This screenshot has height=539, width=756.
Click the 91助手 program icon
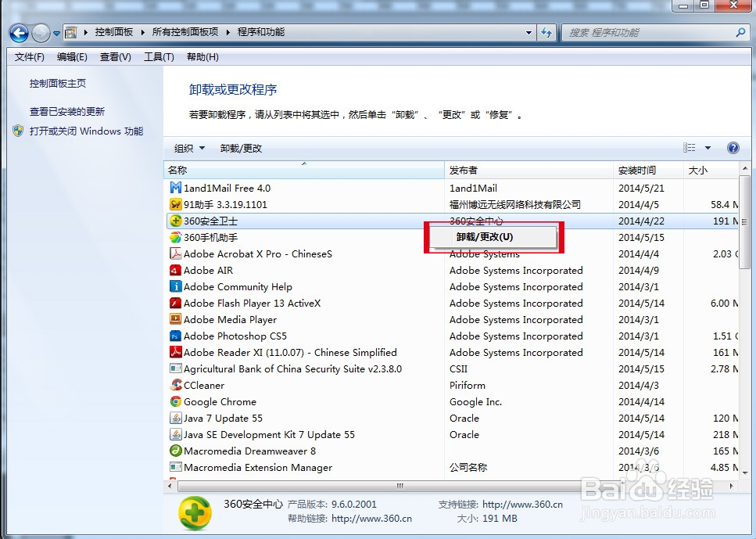[x=175, y=204]
